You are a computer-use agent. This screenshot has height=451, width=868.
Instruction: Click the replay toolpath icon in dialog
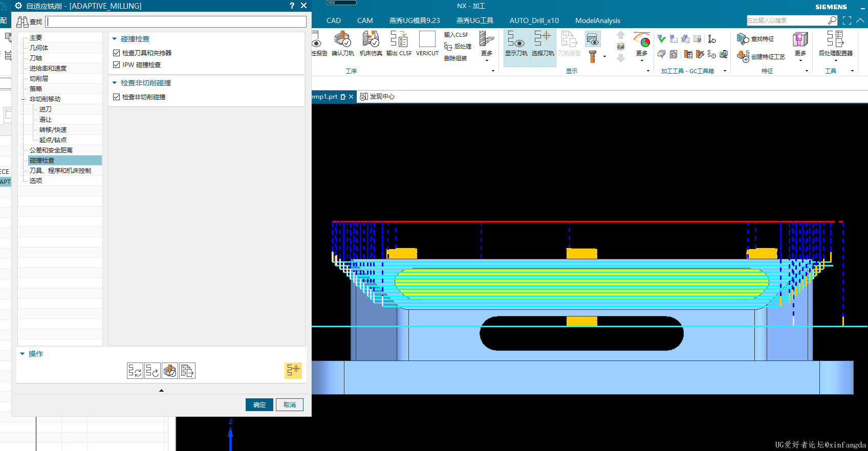(153, 371)
